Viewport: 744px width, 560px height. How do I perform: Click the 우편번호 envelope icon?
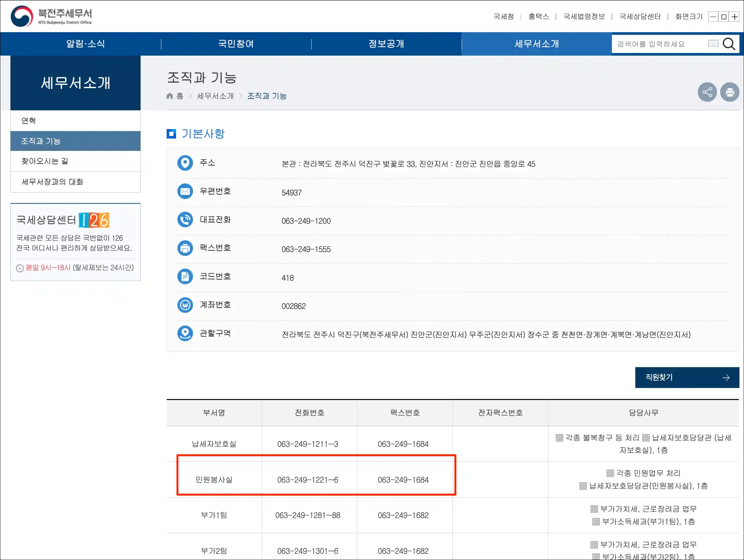(x=185, y=191)
